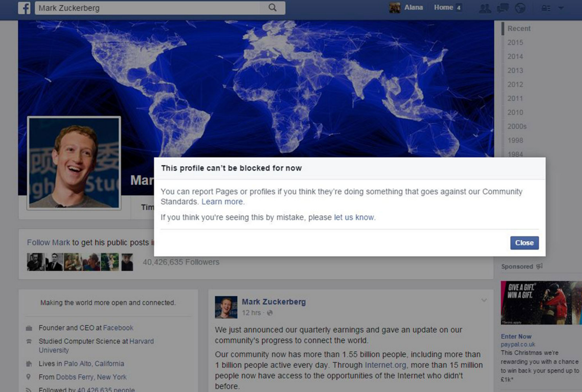
Task: Open the 12 hrs post timestamp
Action: pos(251,313)
